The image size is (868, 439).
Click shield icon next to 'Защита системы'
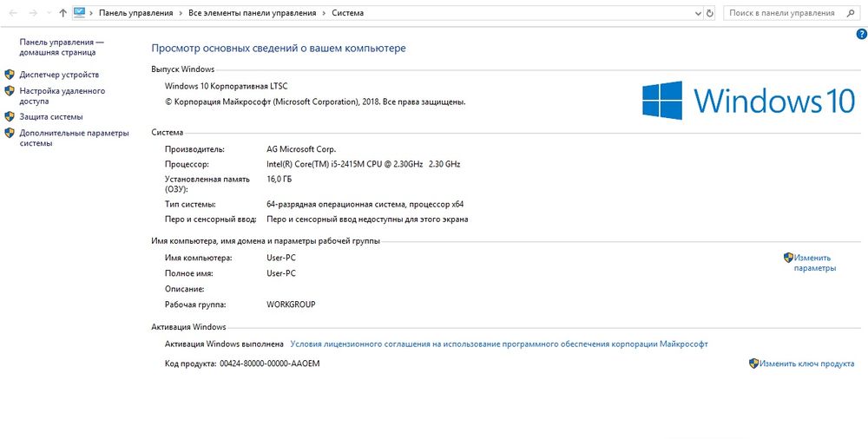[x=10, y=117]
